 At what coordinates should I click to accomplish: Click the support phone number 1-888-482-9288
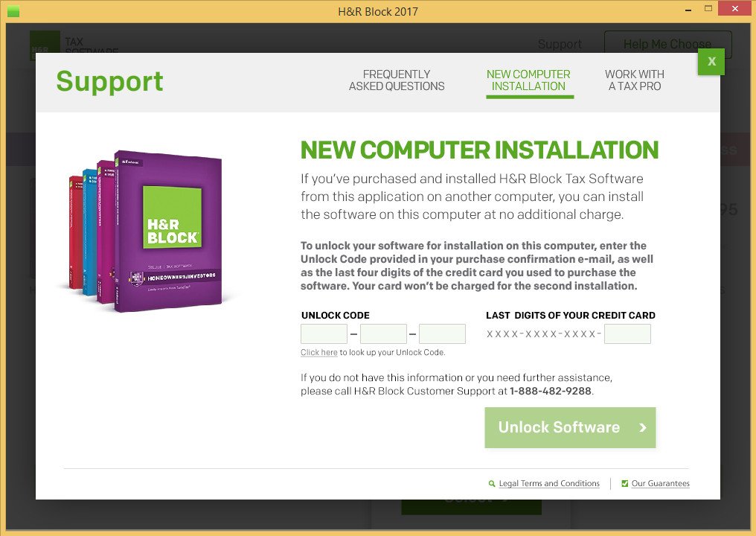point(550,392)
